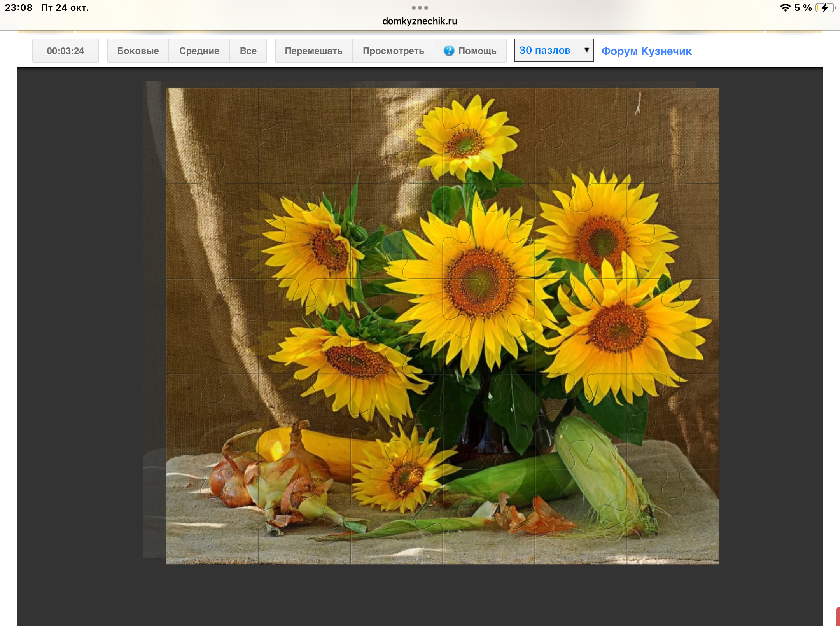Tap the Wi-Fi status icon

tap(785, 8)
